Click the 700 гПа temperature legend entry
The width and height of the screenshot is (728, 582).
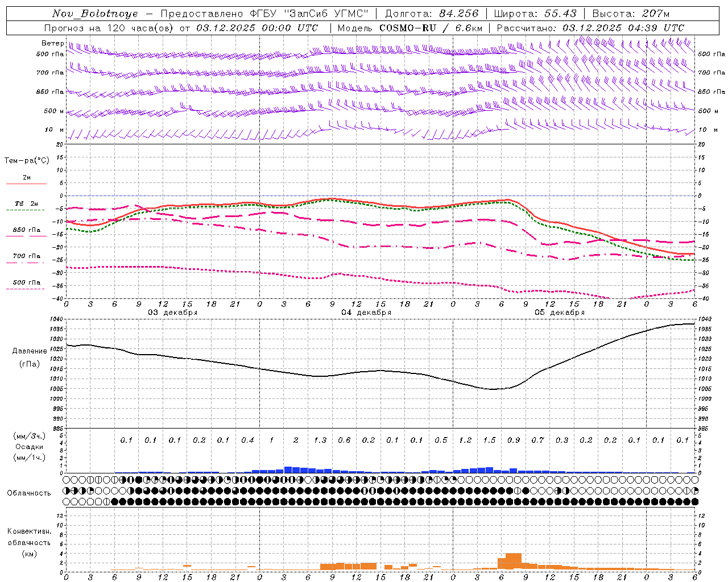tap(26, 256)
